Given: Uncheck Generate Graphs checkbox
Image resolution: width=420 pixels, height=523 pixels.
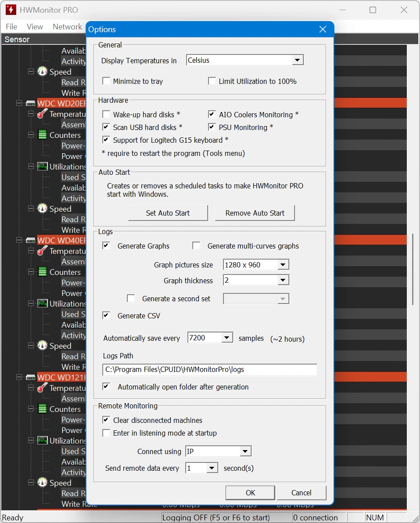Looking at the screenshot, I should point(106,246).
